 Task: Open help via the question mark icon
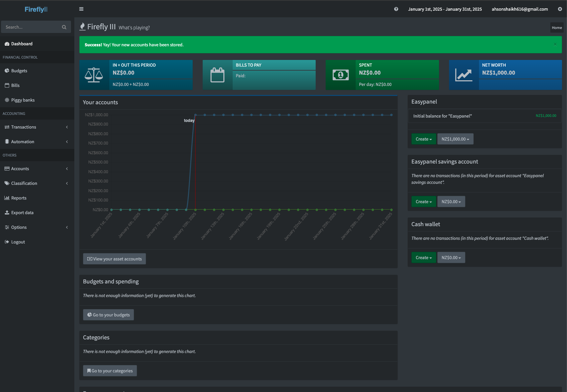pos(396,9)
